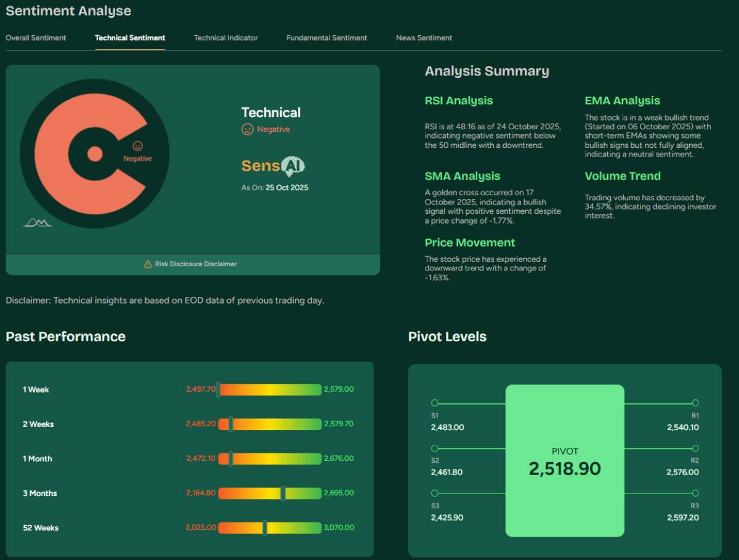The image size is (739, 560).
Task: Click the green PIVOT 2,518.90 card
Action: (x=565, y=460)
